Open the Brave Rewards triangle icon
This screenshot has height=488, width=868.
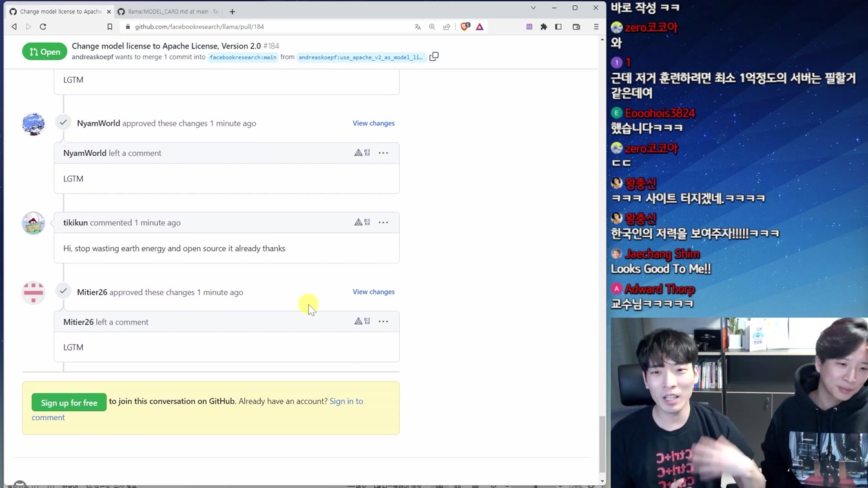[480, 26]
